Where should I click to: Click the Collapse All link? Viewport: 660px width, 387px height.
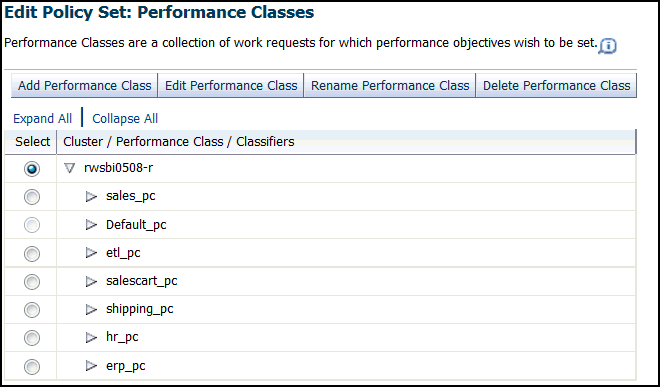pos(125,119)
